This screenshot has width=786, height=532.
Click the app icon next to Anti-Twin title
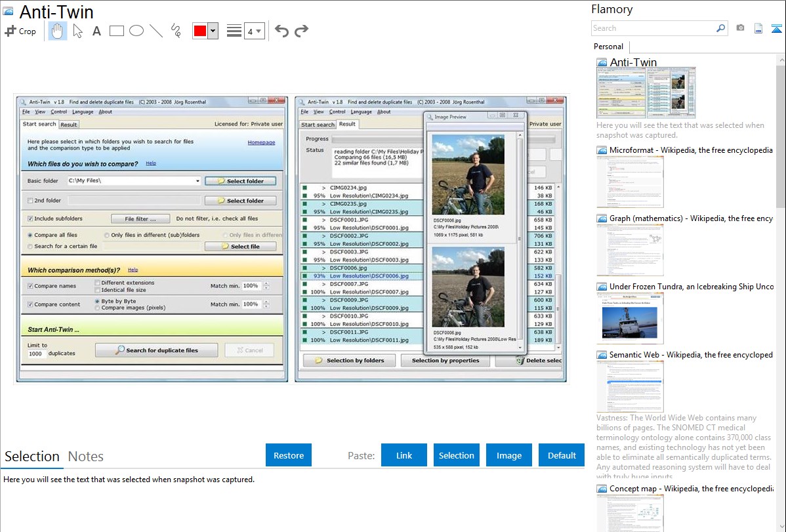(9, 12)
